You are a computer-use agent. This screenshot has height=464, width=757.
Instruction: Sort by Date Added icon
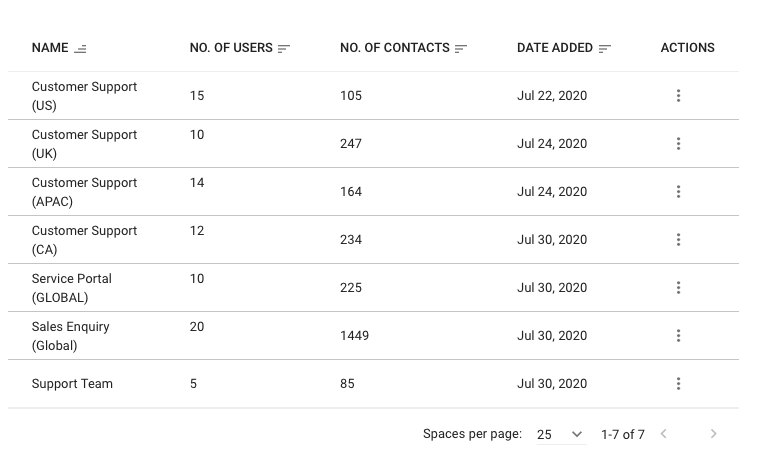(x=605, y=48)
